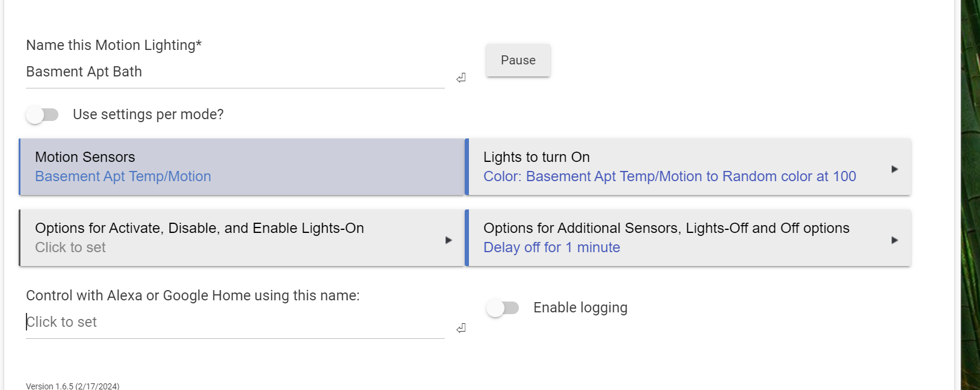Click the Random color at 100 setting link
This screenshot has width=980, height=390.
click(669, 176)
